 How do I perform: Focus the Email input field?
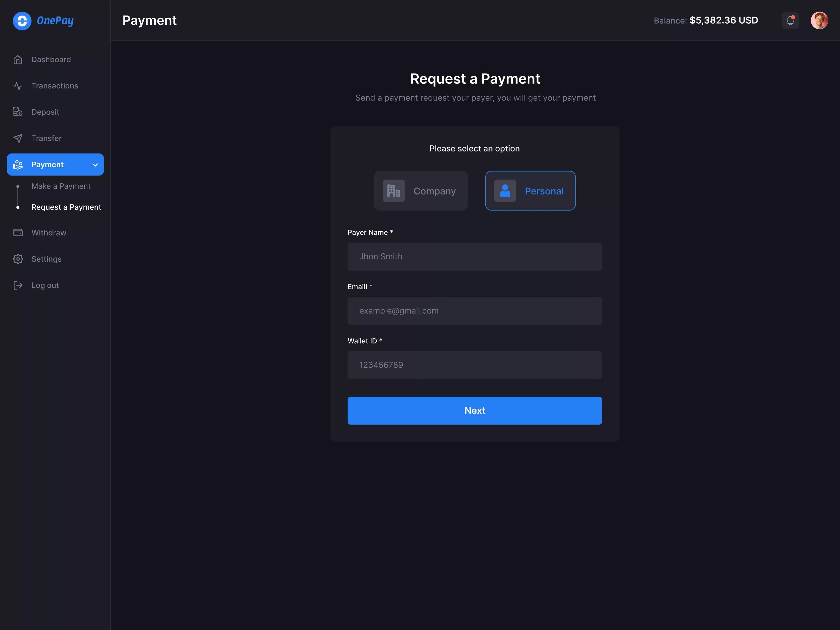[x=475, y=311]
